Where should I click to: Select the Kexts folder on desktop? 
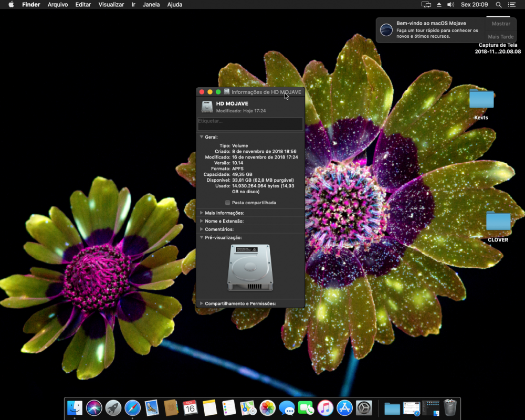481,99
